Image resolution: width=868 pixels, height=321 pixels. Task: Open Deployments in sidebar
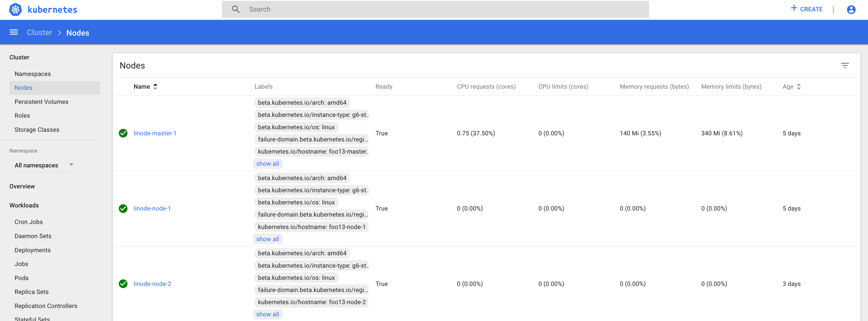(x=33, y=250)
